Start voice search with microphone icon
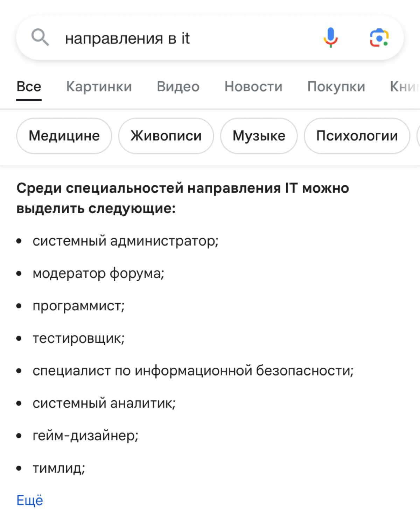Image resolution: width=420 pixels, height=529 pixels. pyautogui.click(x=330, y=37)
